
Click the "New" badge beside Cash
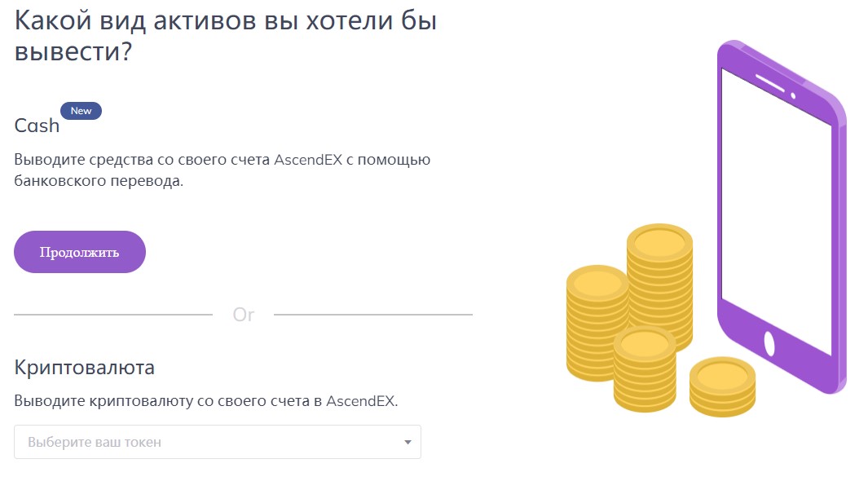pos(81,111)
